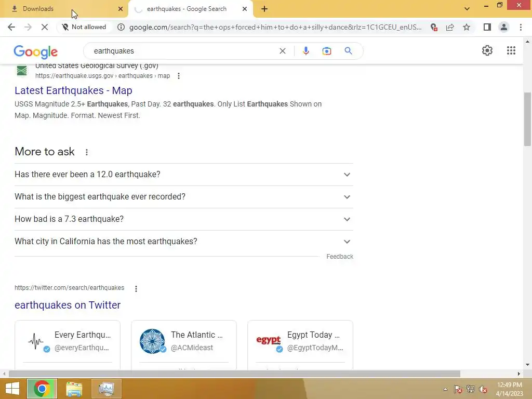Click the vertical scrollbar thumb
532x399 pixels.
pos(527,119)
